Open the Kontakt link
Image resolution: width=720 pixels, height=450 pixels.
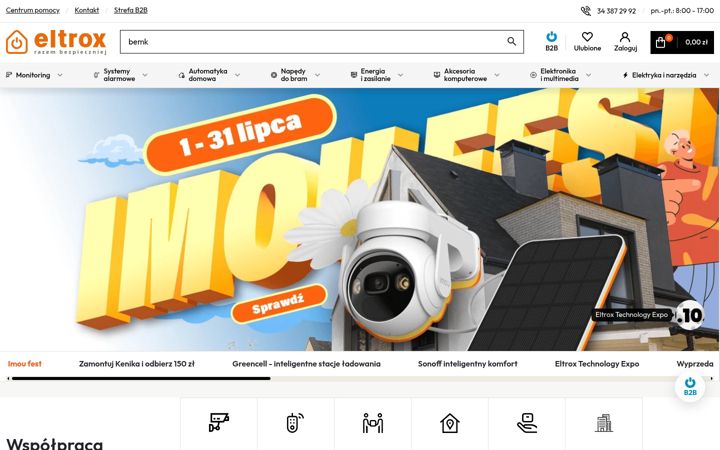(x=87, y=10)
